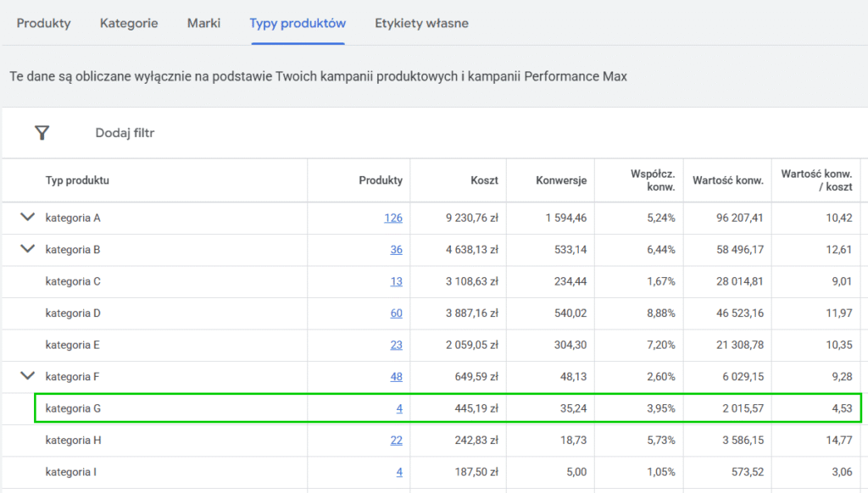The image size is (868, 493).
Task: Collapse the 'kategoria A' row
Action: [x=26, y=217]
